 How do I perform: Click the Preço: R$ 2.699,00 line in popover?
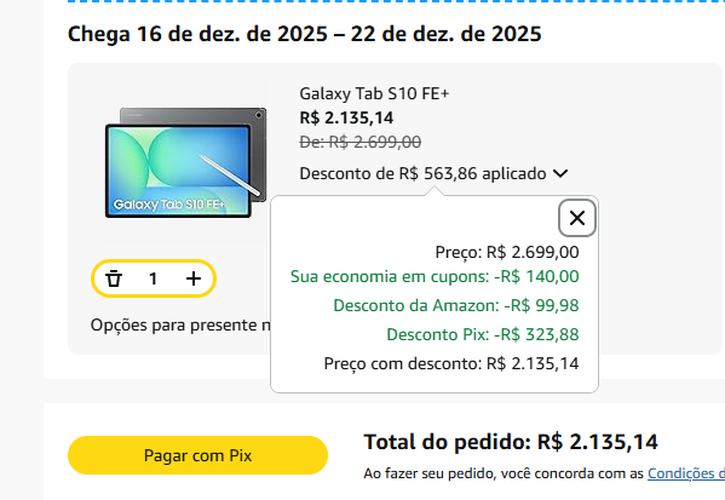[506, 252]
